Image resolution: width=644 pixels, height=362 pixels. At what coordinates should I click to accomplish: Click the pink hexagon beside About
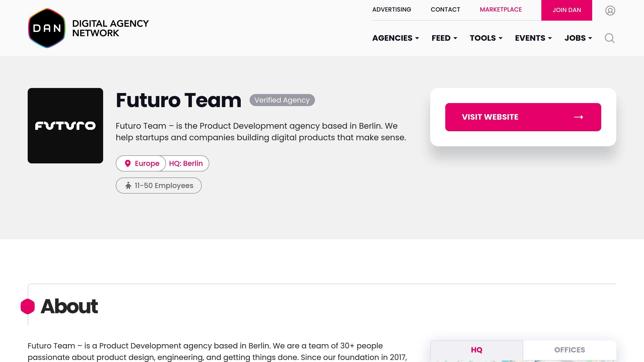click(28, 306)
